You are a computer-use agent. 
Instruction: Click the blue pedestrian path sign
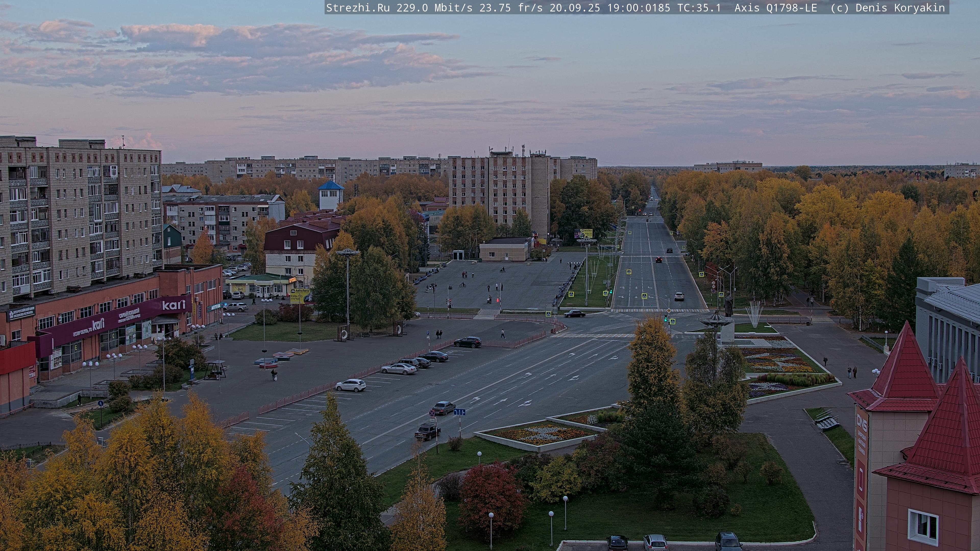click(101, 404)
